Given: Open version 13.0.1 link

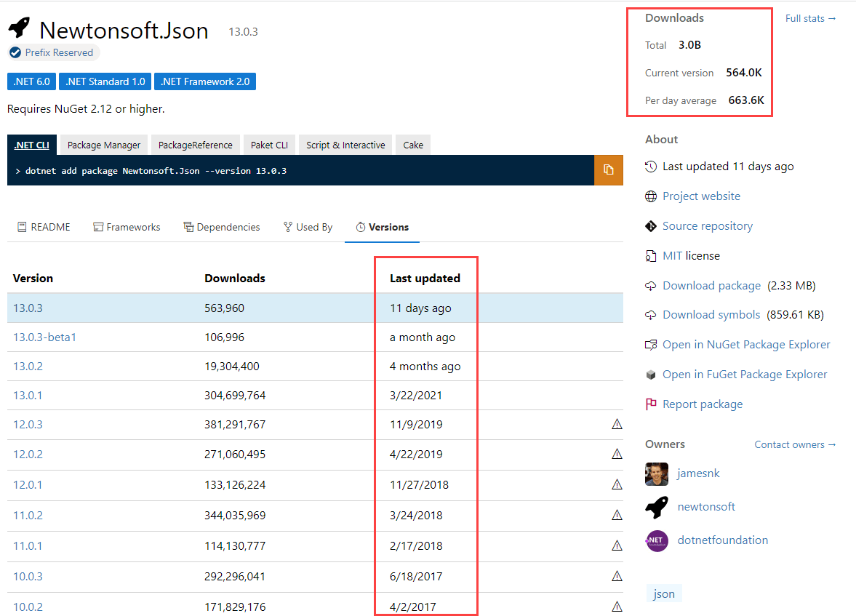Looking at the screenshot, I should pyautogui.click(x=28, y=396).
